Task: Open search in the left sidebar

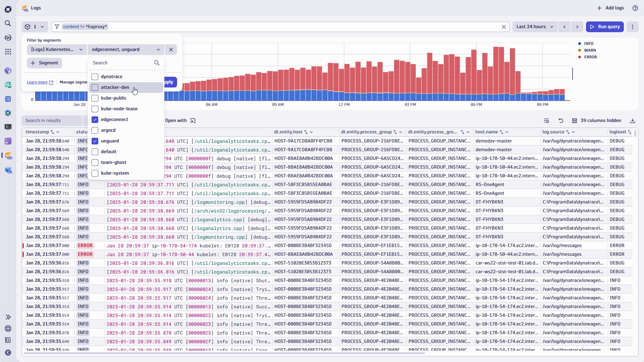Action: click(x=8, y=23)
